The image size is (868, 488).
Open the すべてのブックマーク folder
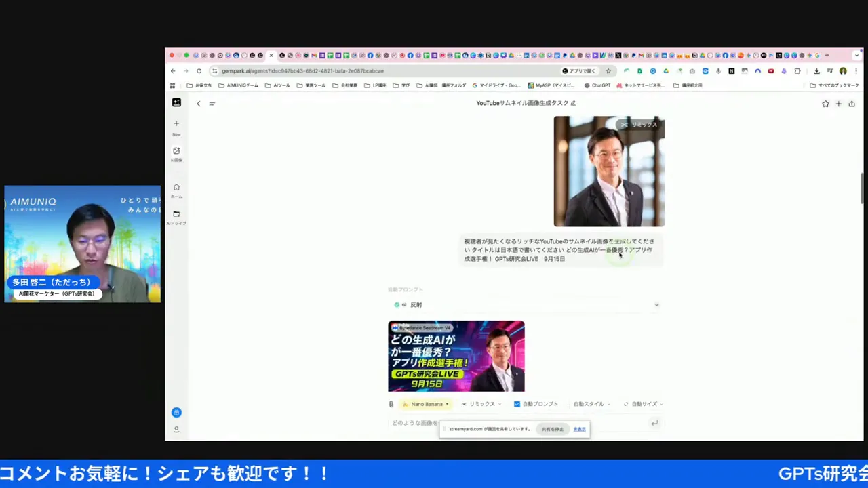click(x=834, y=85)
